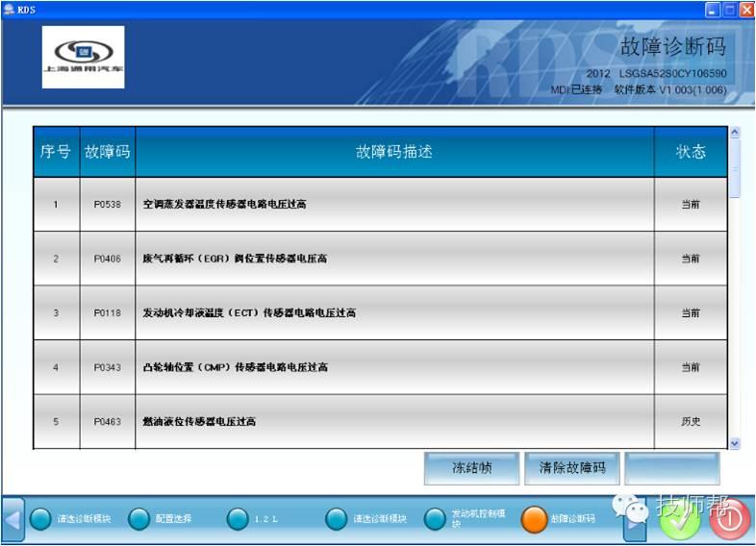756x546 pixels.
Task: Click the ECT 传感器电路电压过高 description
Action: pos(249,313)
